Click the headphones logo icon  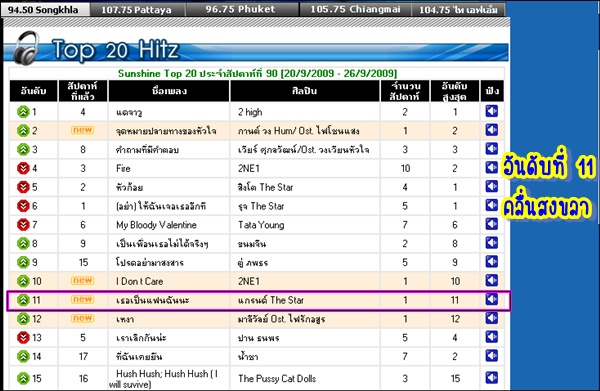(26, 48)
